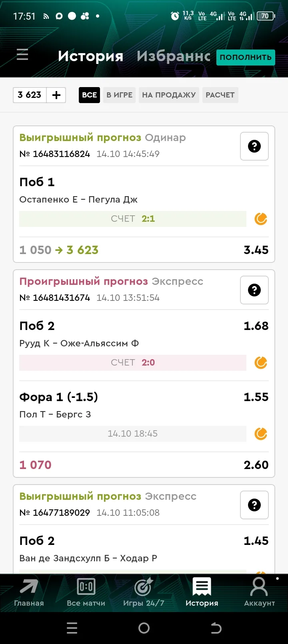Tap help icon on losing Экспресс bet
Screen dimensions: 288x644
254,290
